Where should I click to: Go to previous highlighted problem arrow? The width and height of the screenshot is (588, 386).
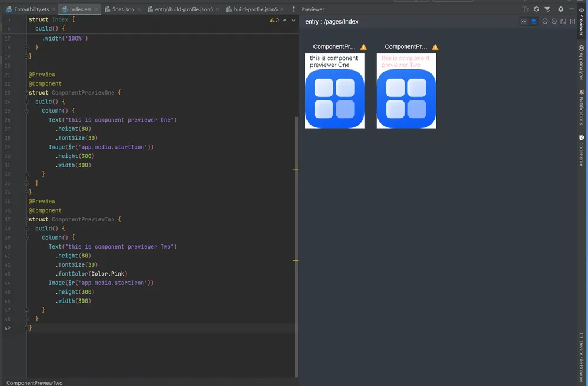(285, 20)
